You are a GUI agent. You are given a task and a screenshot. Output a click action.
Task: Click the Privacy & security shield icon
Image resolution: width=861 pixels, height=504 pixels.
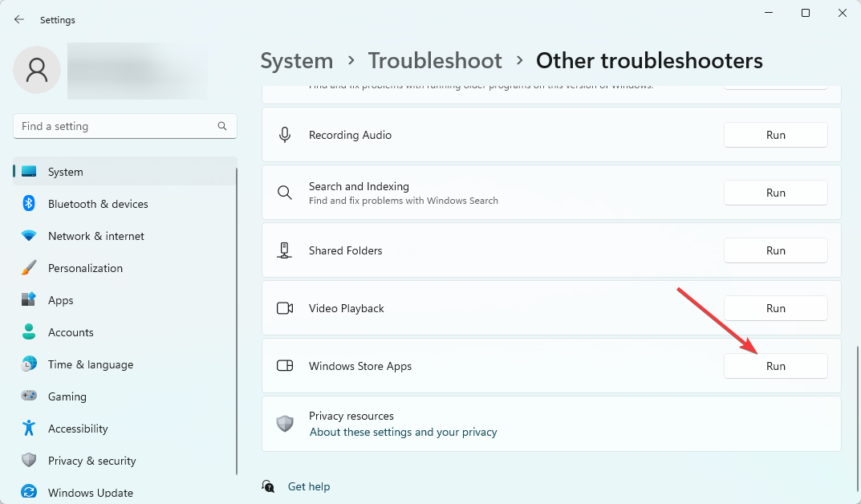click(29, 460)
